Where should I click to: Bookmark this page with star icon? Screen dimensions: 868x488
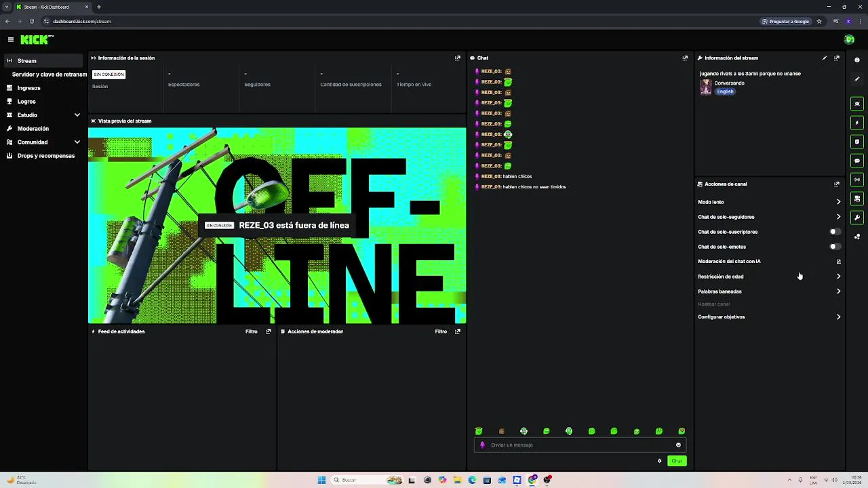(x=819, y=21)
